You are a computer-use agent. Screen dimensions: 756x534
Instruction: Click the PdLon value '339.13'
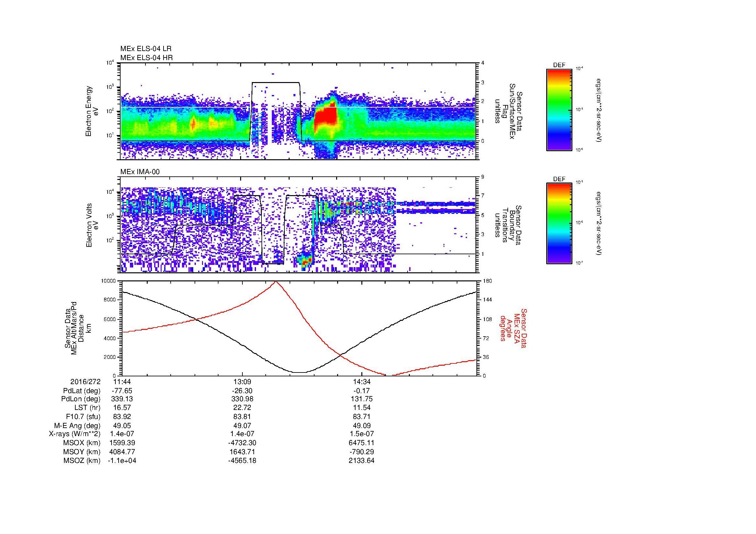[122, 399]
